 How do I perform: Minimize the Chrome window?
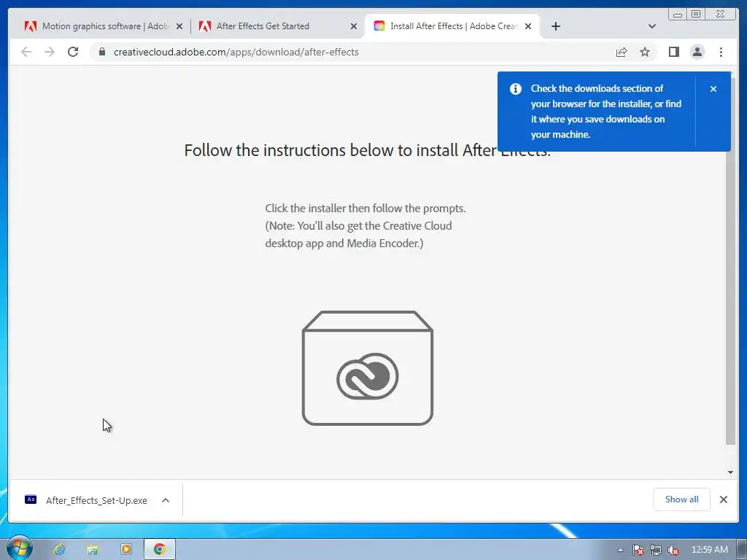[677, 15]
